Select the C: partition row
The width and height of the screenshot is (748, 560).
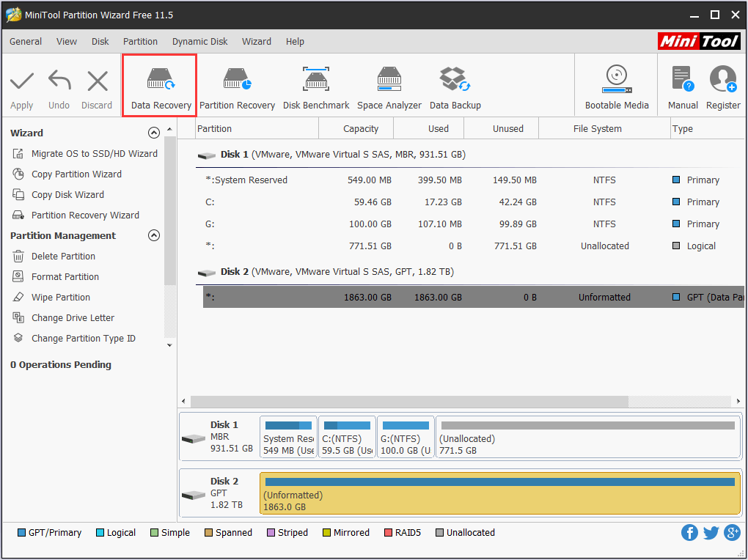[x=473, y=202]
